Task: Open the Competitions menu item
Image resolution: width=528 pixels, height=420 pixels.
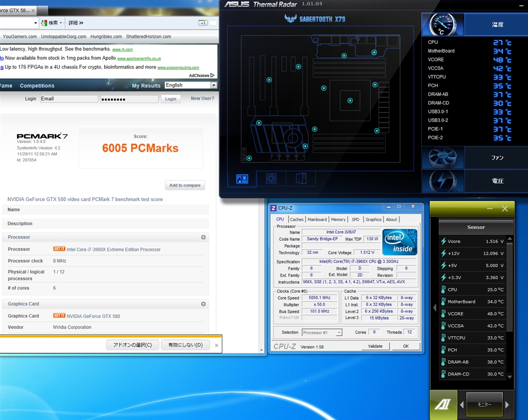Action: 37,86
